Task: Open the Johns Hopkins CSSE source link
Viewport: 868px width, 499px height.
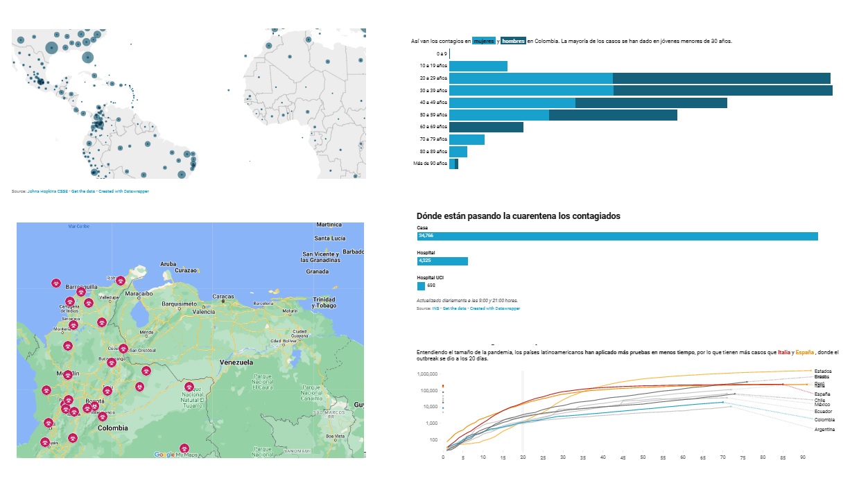Action: pos(47,191)
